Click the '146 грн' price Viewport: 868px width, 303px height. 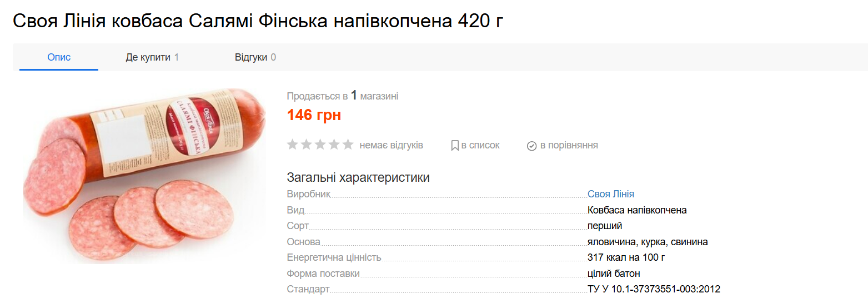pyautogui.click(x=314, y=115)
